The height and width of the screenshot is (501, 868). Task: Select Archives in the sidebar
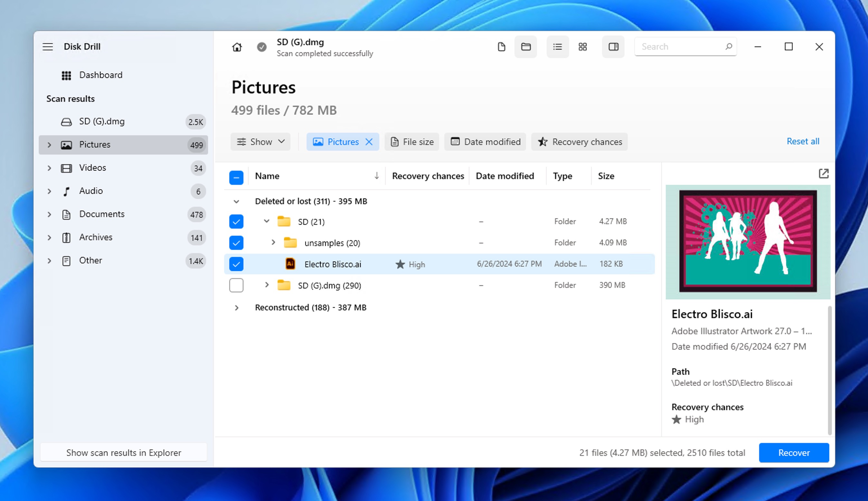124,237
